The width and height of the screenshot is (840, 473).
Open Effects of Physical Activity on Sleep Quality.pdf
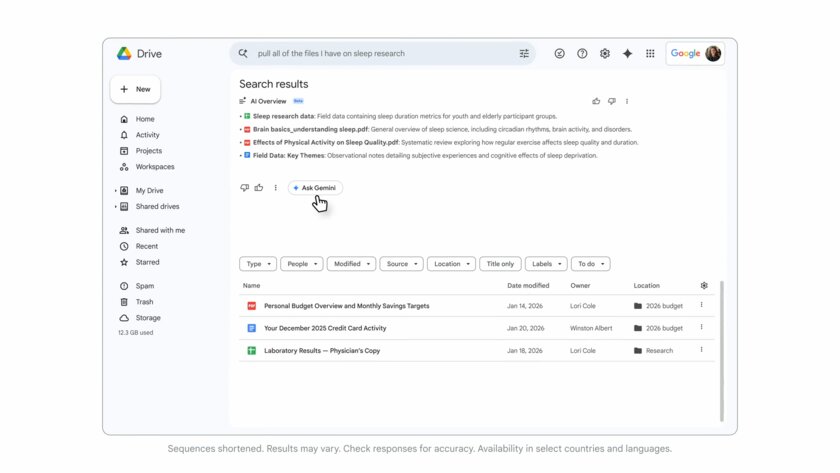(326, 142)
